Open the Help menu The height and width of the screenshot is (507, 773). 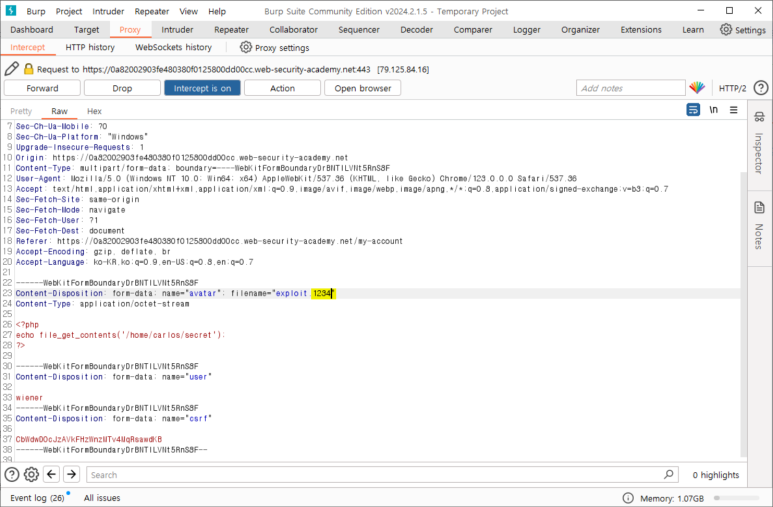click(217, 11)
